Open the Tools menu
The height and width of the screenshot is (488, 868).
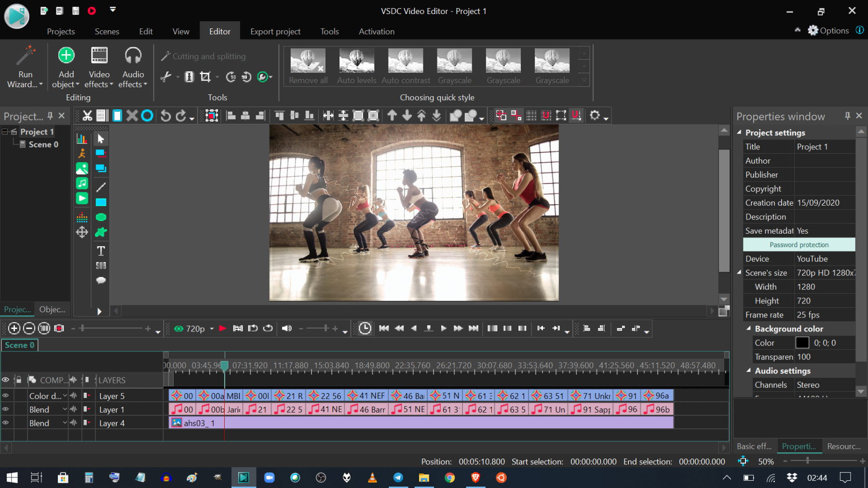click(329, 31)
